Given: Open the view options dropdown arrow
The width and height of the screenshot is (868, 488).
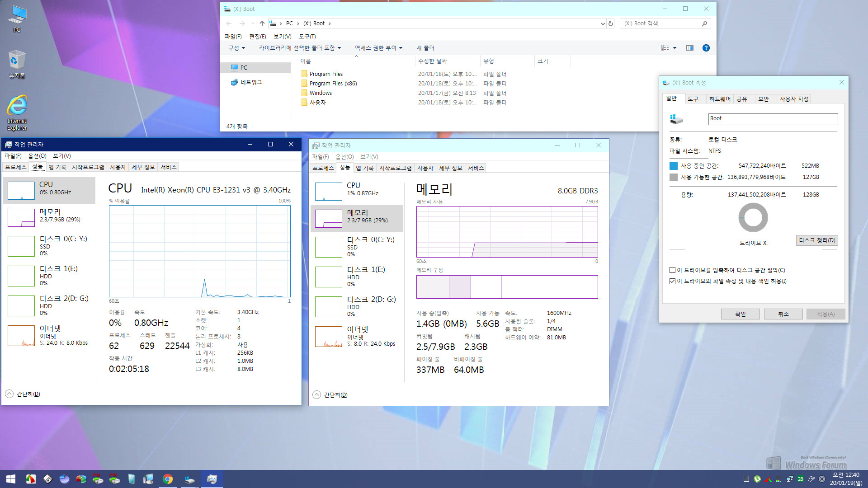Looking at the screenshot, I should [x=675, y=48].
